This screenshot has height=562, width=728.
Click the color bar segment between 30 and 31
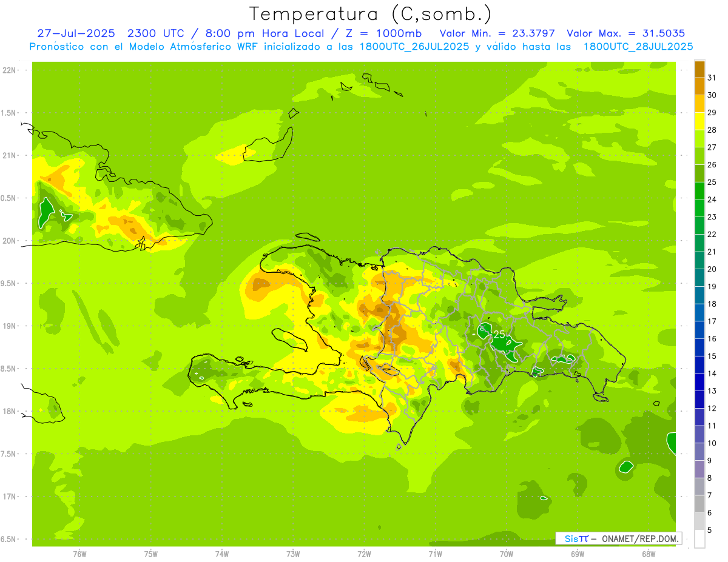click(699, 86)
